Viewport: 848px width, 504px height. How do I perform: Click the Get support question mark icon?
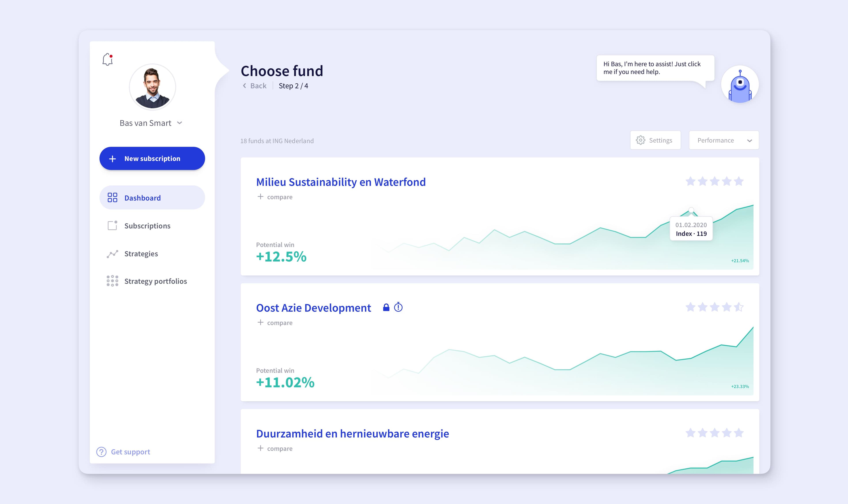tap(101, 452)
